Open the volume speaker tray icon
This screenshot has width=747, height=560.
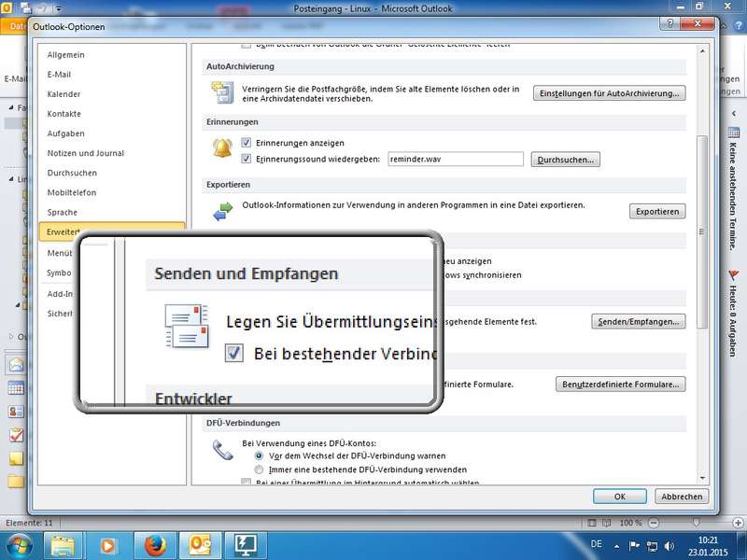pyautogui.click(x=669, y=546)
